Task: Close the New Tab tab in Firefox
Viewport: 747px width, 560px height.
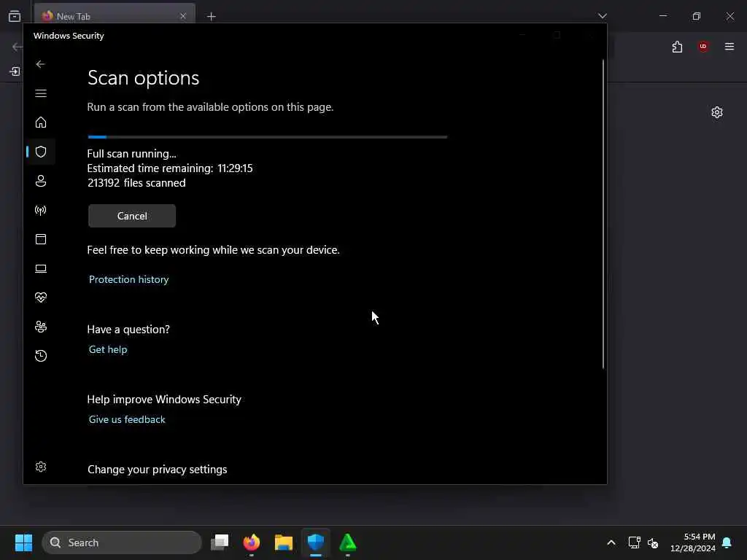Action: (x=183, y=16)
